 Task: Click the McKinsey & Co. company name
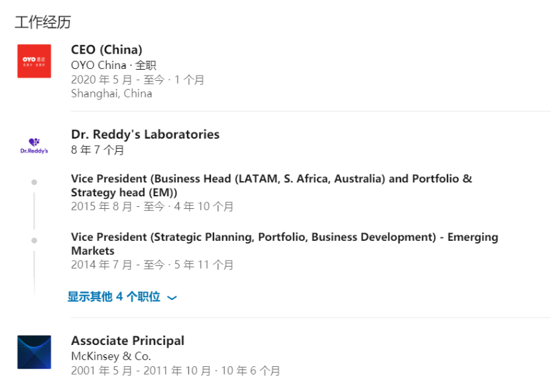[111, 356]
